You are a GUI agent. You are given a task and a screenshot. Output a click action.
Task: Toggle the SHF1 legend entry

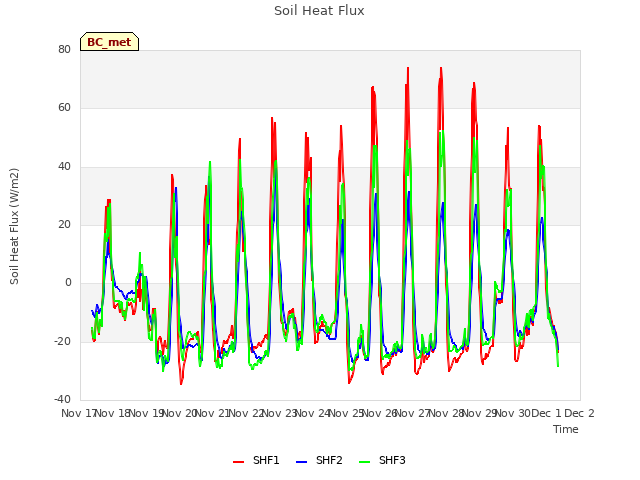coord(256,460)
